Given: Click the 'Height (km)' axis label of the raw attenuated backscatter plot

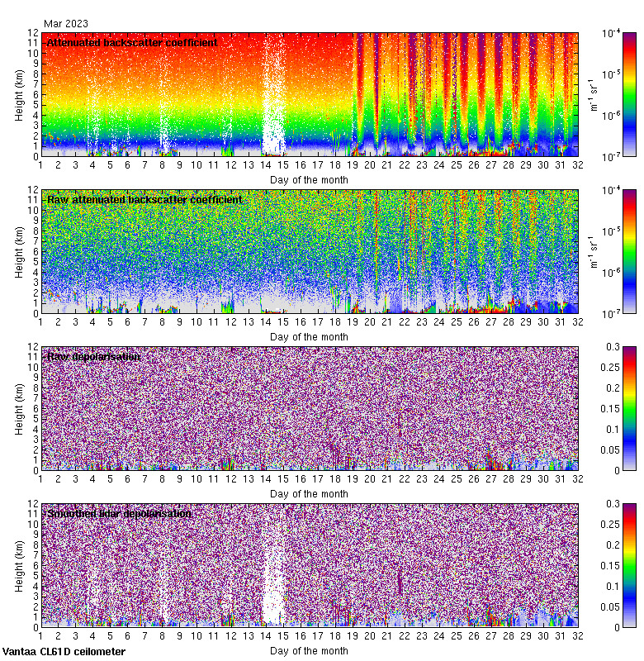Looking at the screenshot, I should click(x=19, y=252).
